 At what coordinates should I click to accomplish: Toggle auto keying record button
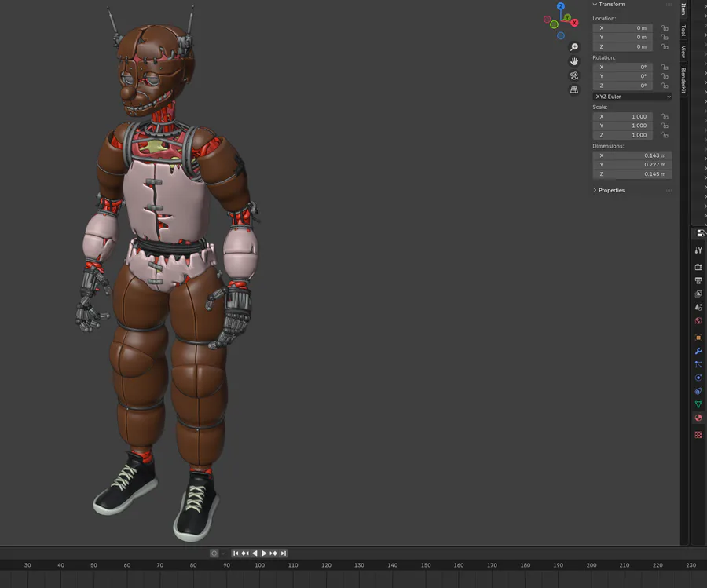[x=214, y=553]
